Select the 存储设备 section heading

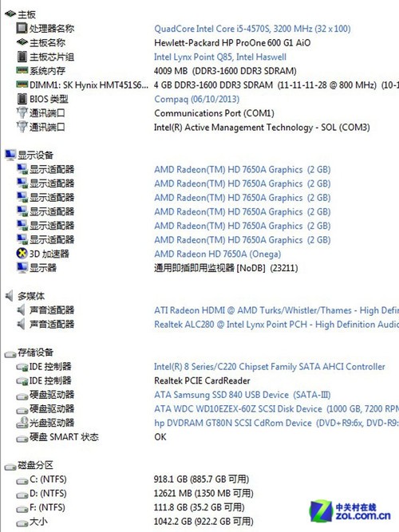pyautogui.click(x=35, y=353)
